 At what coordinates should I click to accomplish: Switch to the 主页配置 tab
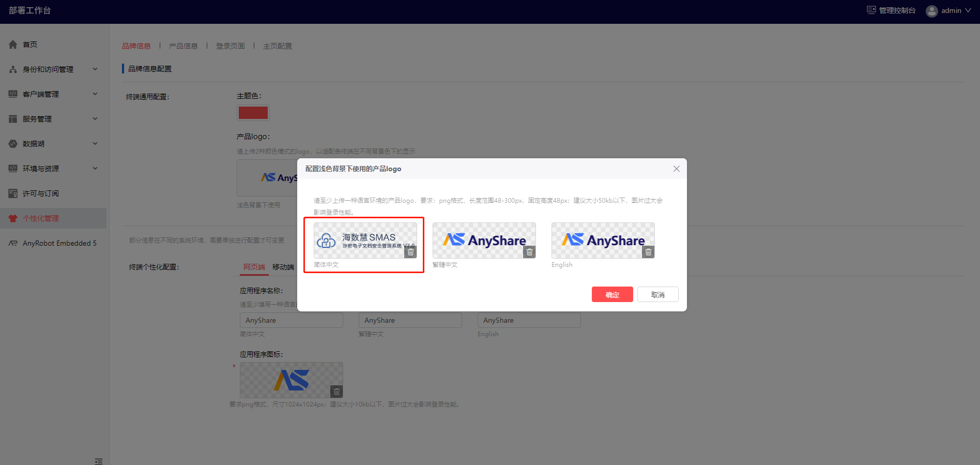278,46
